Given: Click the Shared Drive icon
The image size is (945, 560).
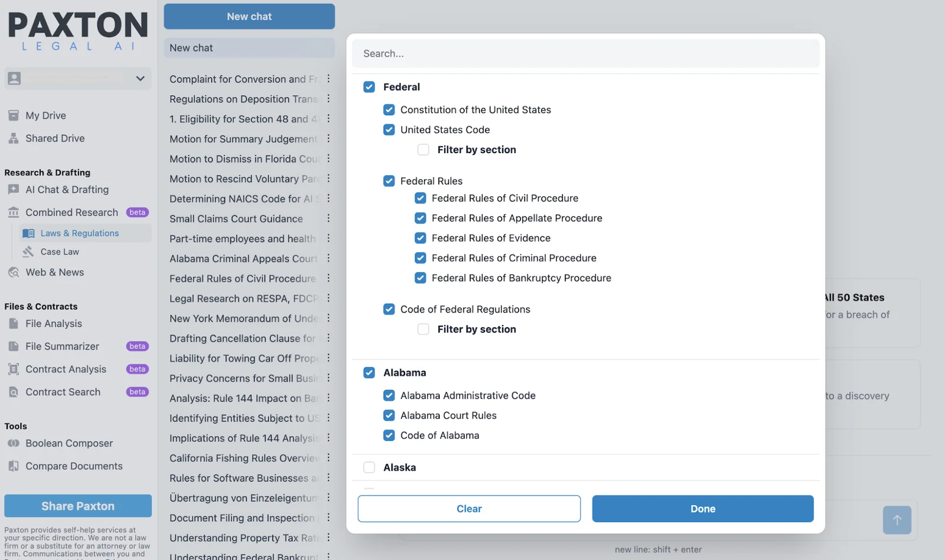Looking at the screenshot, I should 14,138.
